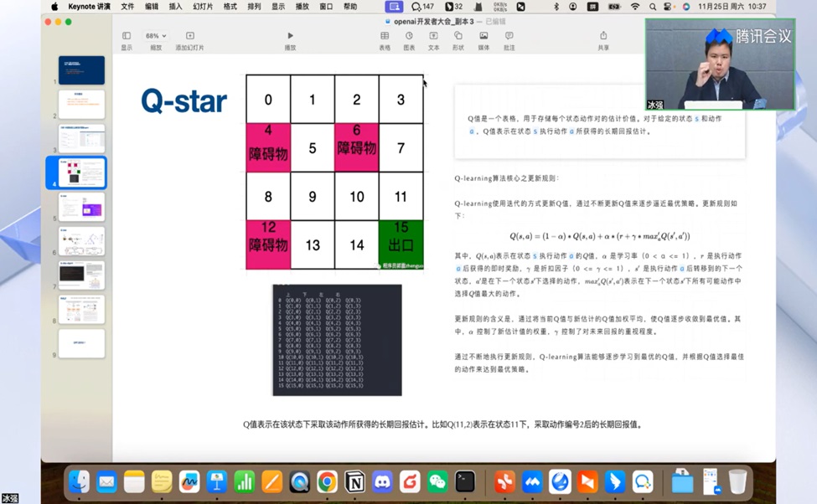
Task: Click the Add Slide (添加幻灯片) icon
Action: click(x=190, y=36)
